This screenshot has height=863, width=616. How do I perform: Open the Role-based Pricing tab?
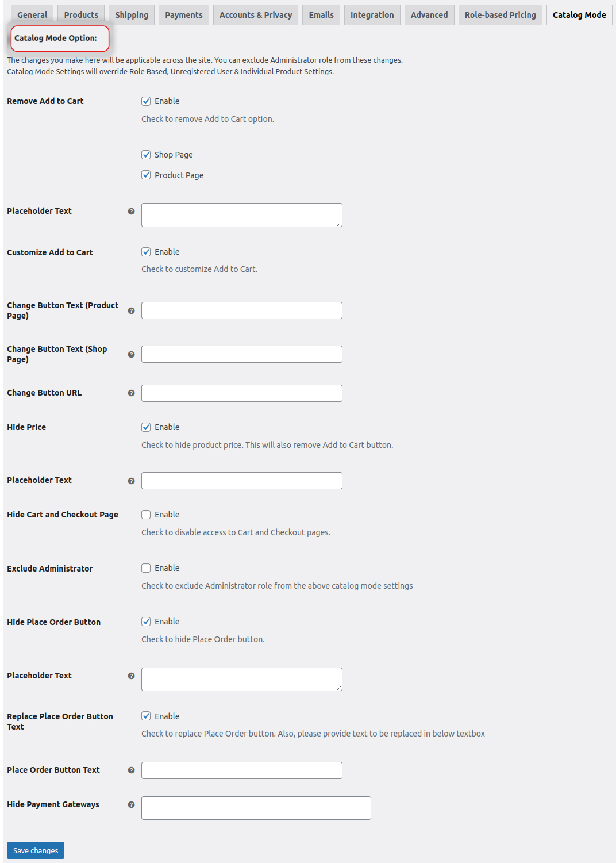click(x=500, y=14)
